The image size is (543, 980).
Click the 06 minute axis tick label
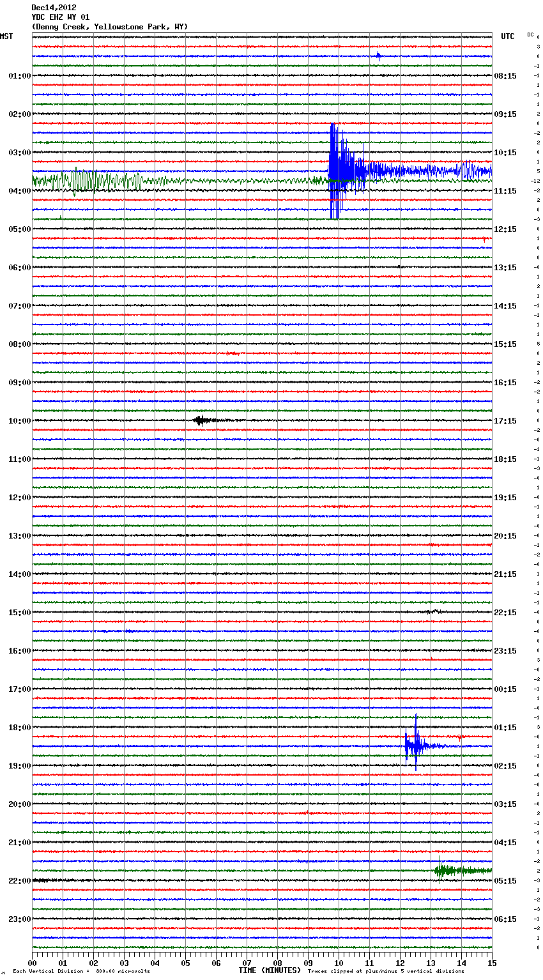coord(216,963)
